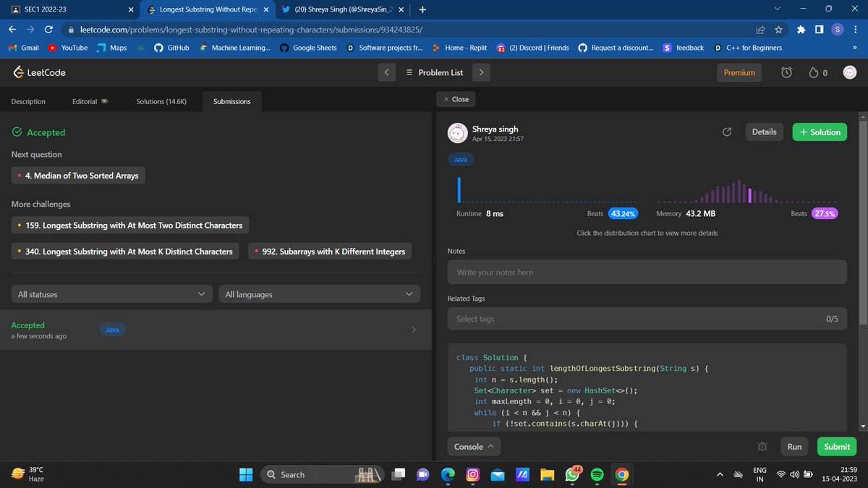Reload the page
Screen dimensions: 868x488
[x=48, y=30]
